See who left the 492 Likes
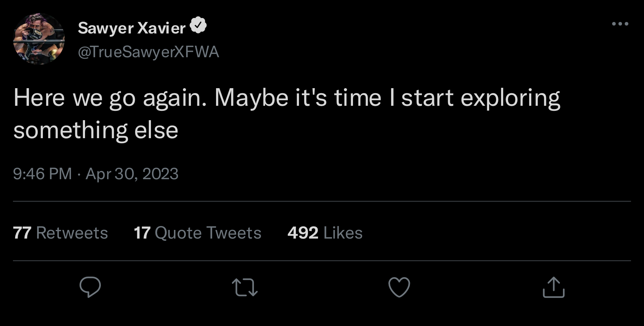Screen dimensions: 644x326 pyautogui.click(x=325, y=233)
